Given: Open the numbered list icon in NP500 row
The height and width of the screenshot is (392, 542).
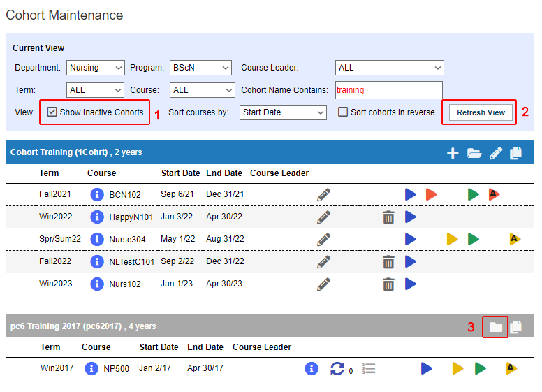Looking at the screenshot, I should (369, 368).
